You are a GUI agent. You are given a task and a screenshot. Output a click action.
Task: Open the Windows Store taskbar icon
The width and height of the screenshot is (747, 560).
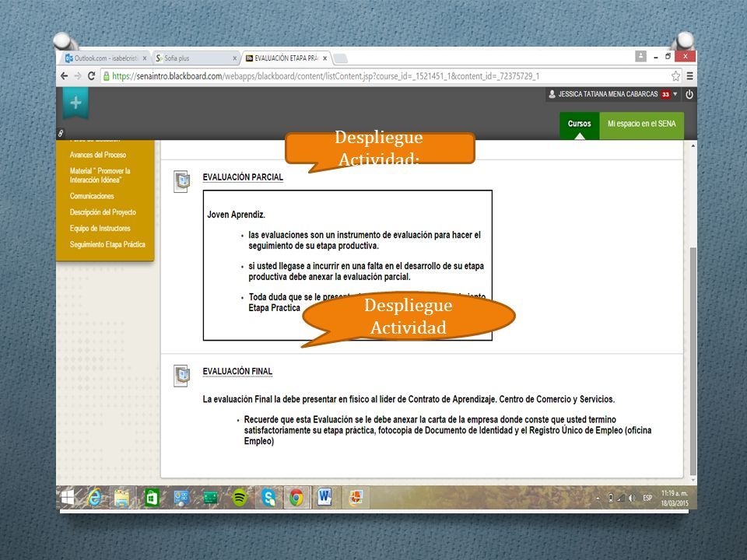[x=152, y=498]
